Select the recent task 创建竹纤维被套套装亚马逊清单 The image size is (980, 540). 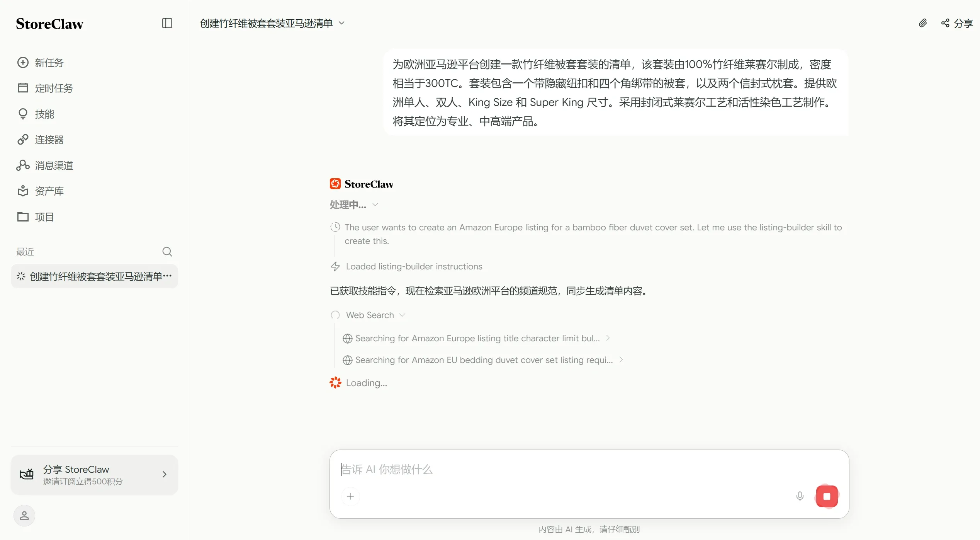pyautogui.click(x=94, y=276)
